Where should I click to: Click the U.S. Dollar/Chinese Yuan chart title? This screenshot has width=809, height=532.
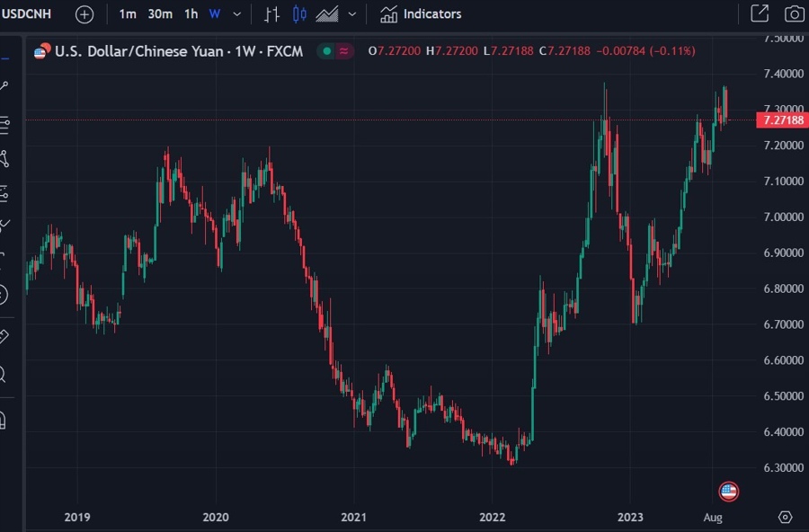[179, 51]
